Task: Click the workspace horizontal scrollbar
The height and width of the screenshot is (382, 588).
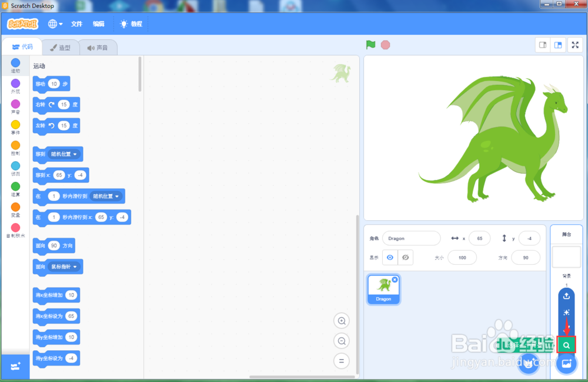Action: point(302,377)
